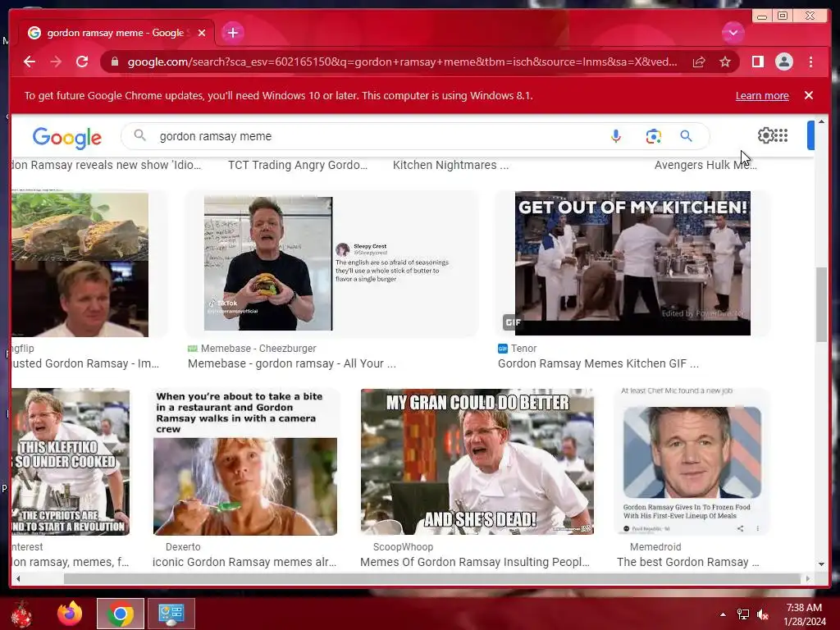
Task: Click the blue search magnifier button
Action: 686,136
